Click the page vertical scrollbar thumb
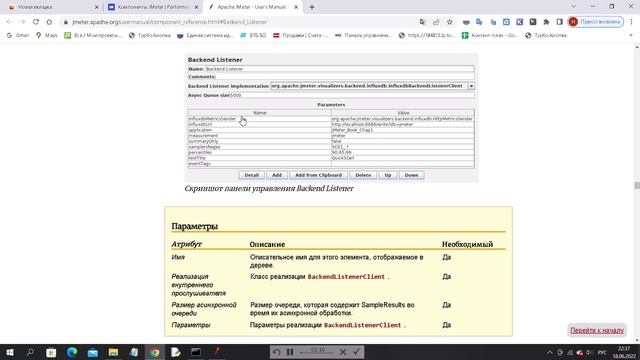 pyautogui.click(x=637, y=185)
